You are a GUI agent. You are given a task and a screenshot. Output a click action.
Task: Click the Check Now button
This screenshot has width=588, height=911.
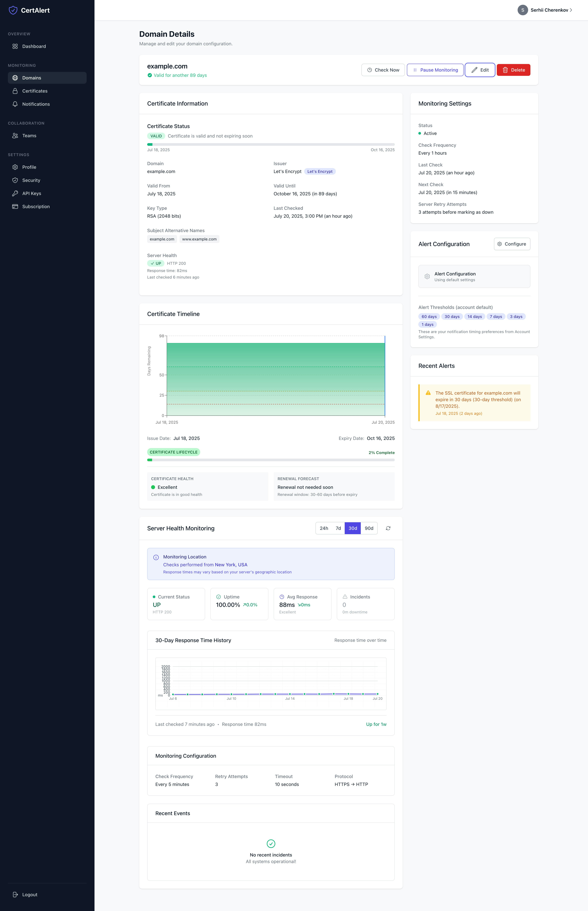click(383, 70)
